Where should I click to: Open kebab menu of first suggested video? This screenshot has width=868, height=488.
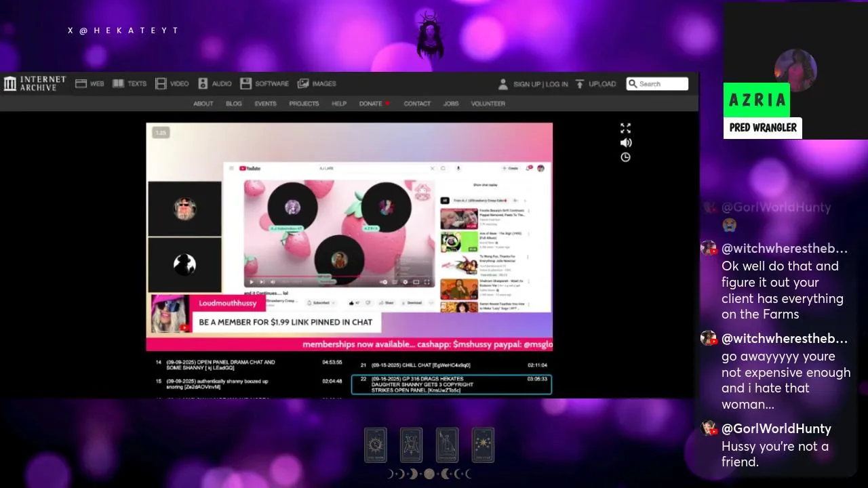[x=528, y=211]
